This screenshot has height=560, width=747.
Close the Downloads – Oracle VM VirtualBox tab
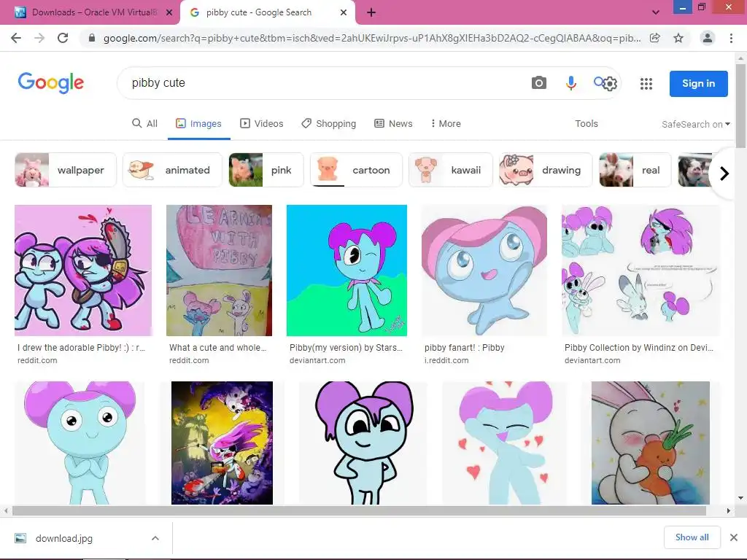coord(169,13)
